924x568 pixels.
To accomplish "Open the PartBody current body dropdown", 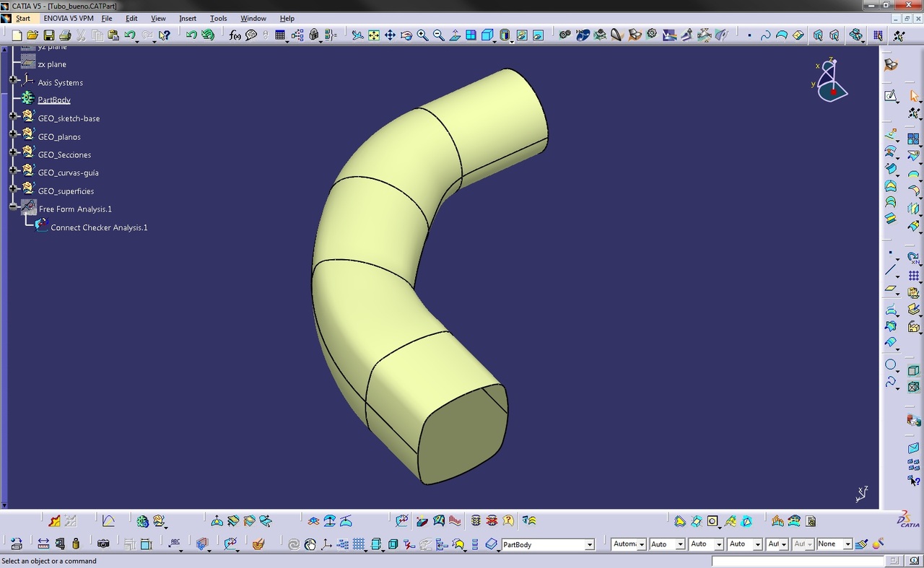I will [589, 544].
